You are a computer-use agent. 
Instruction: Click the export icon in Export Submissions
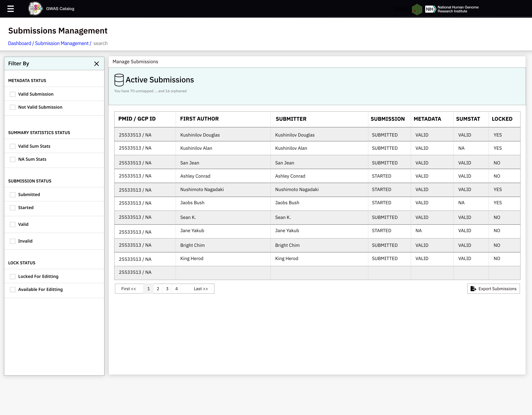click(x=473, y=289)
